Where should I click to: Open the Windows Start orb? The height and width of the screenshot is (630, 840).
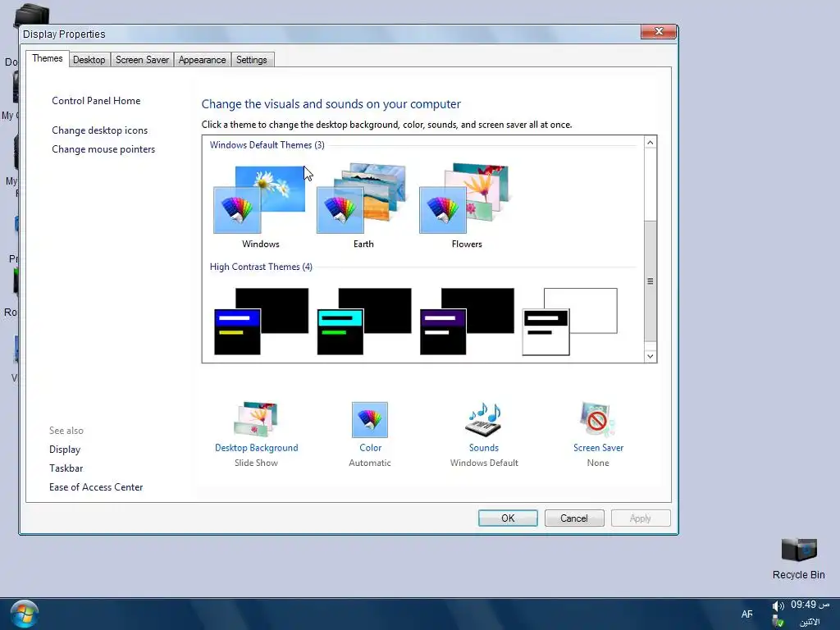click(x=24, y=614)
